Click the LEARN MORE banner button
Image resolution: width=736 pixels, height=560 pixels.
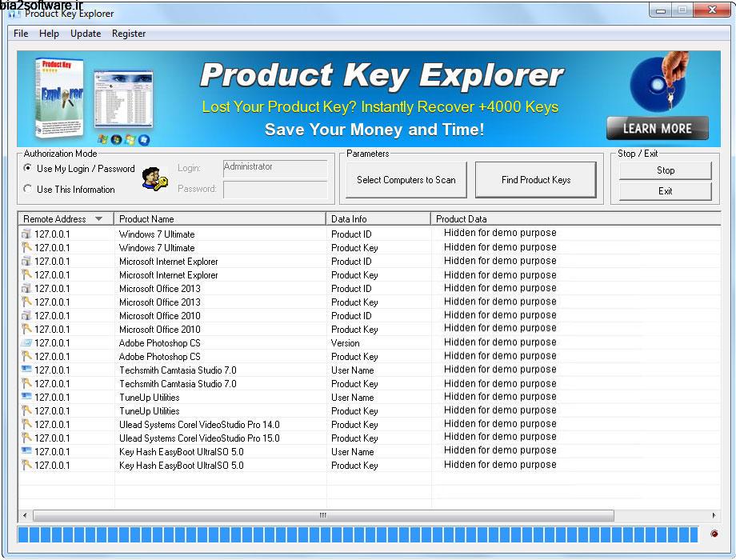tap(658, 128)
